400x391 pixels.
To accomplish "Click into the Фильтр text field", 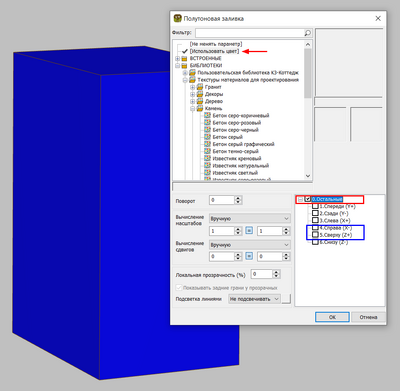I will pos(250,33).
